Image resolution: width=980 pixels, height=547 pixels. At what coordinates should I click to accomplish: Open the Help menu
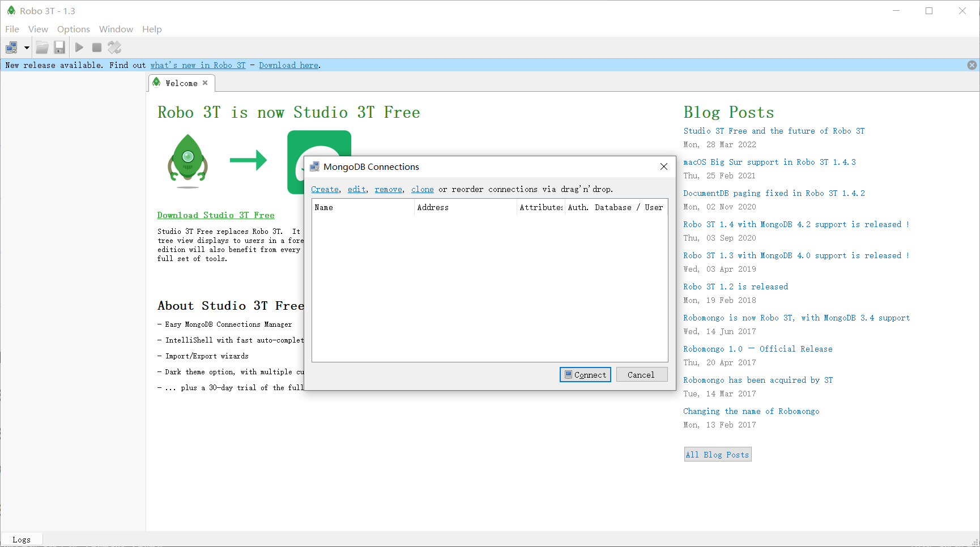pos(152,29)
